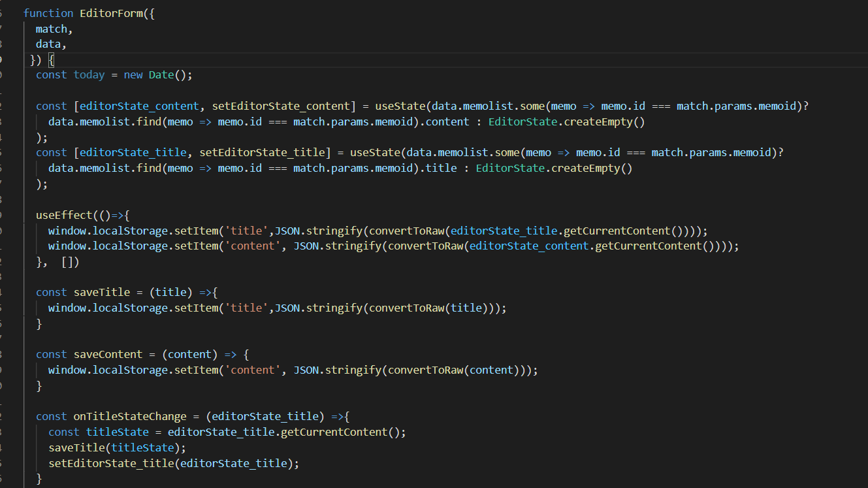Click the "data," parameter in the destructured props
The width and height of the screenshot is (868, 488).
click(x=52, y=44)
